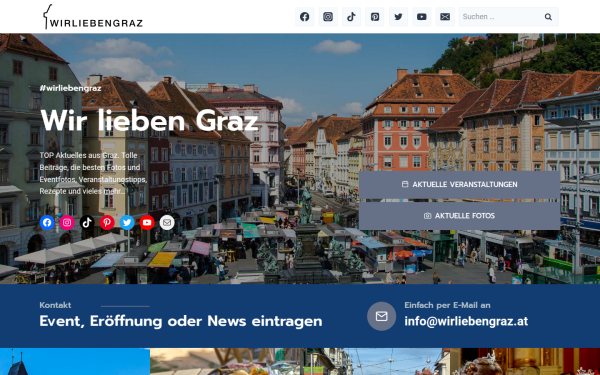Open the red Pinterest circle over the hero photo
The image size is (600, 375).
click(107, 223)
